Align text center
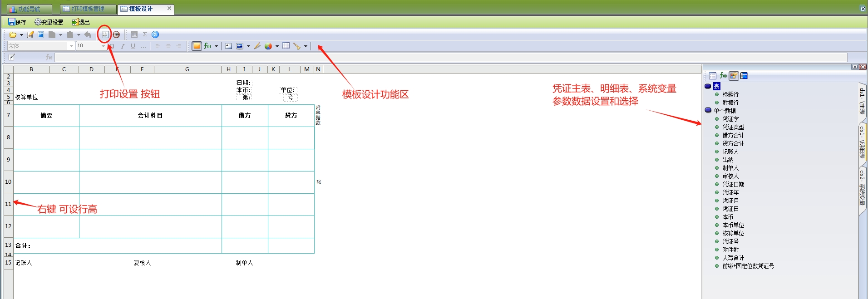The image size is (868, 299). (x=168, y=46)
